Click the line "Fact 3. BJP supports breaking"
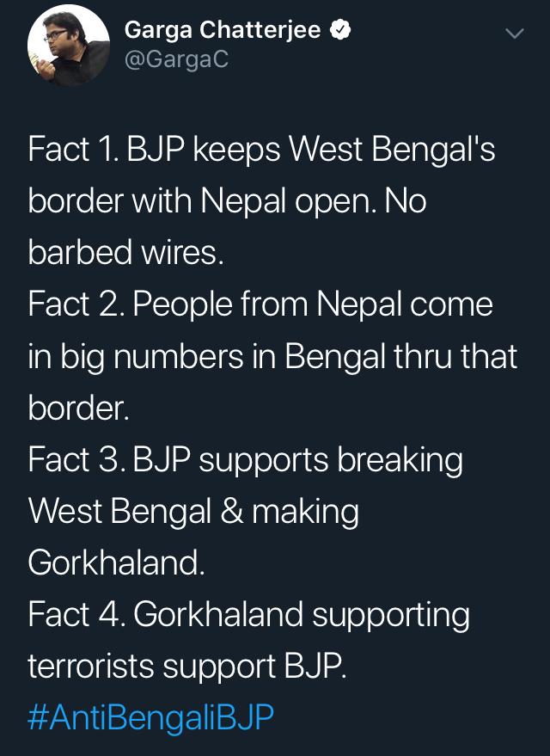 click(x=245, y=460)
